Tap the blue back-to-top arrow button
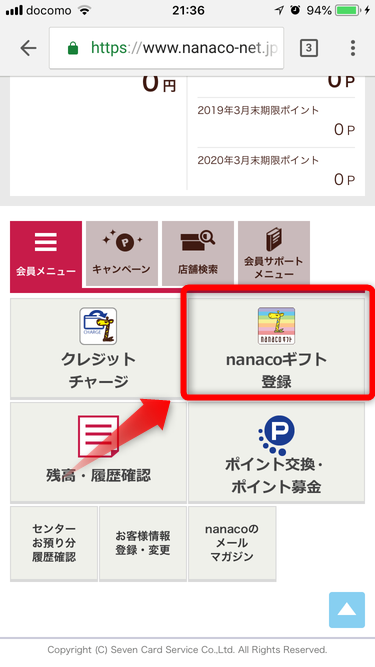 pyautogui.click(x=347, y=610)
